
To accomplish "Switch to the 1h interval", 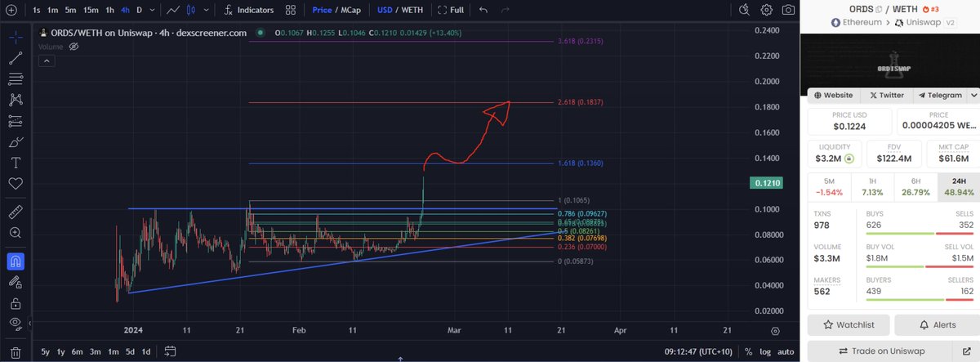I will [x=109, y=10].
